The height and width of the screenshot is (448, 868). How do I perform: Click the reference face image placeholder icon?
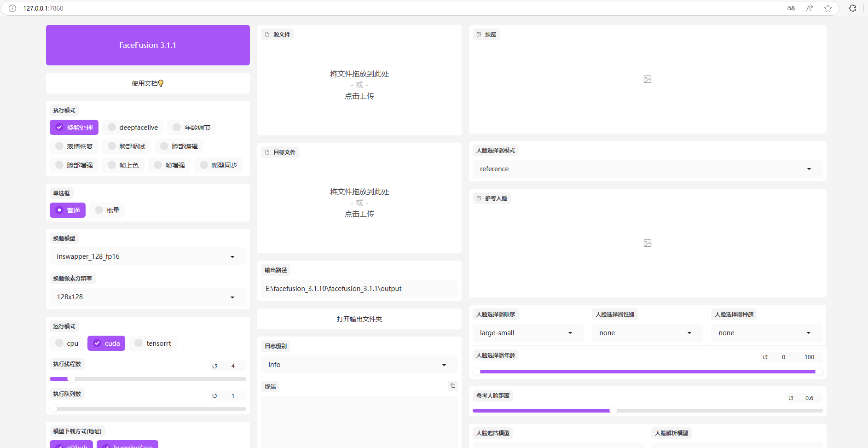click(648, 243)
